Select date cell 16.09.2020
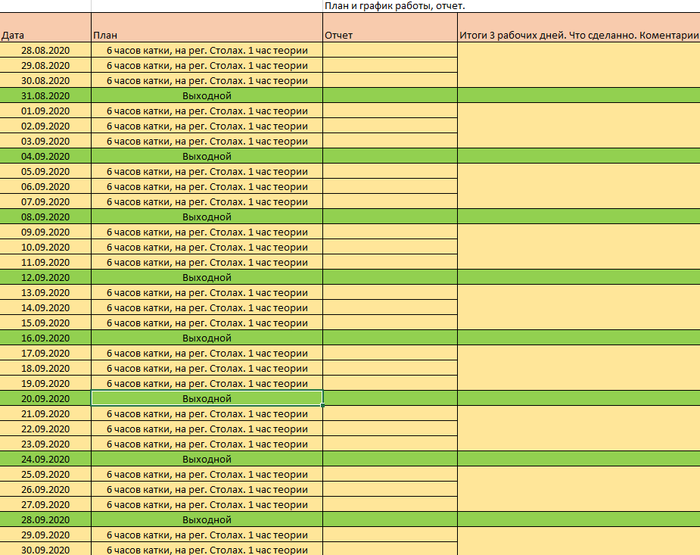This screenshot has width=700, height=555. pyautogui.click(x=46, y=338)
